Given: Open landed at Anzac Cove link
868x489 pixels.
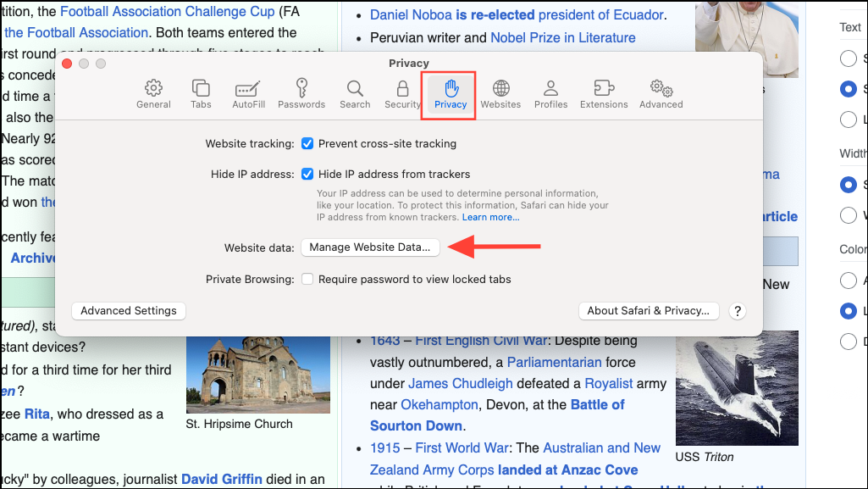Looking at the screenshot, I should (568, 470).
